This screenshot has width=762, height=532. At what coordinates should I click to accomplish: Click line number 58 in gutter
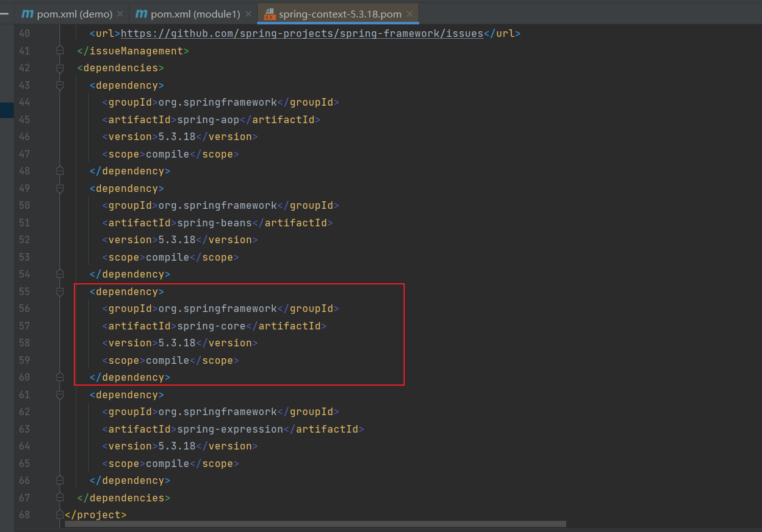24,343
